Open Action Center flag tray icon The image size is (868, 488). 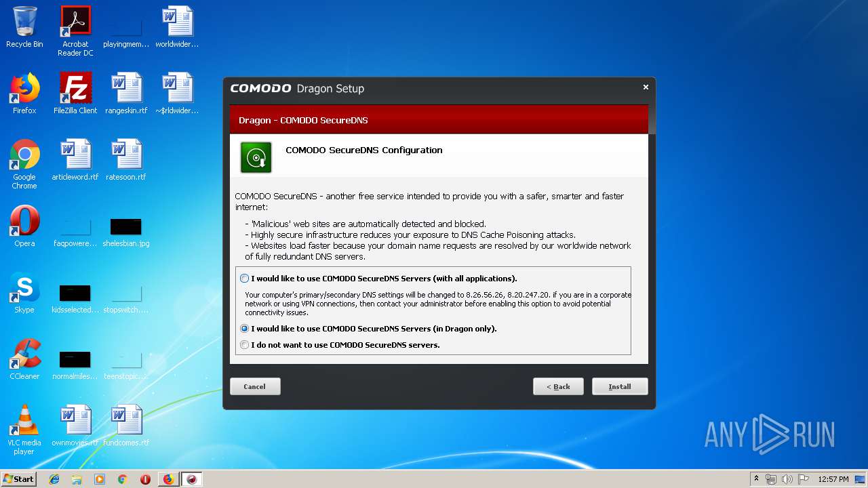click(x=803, y=479)
